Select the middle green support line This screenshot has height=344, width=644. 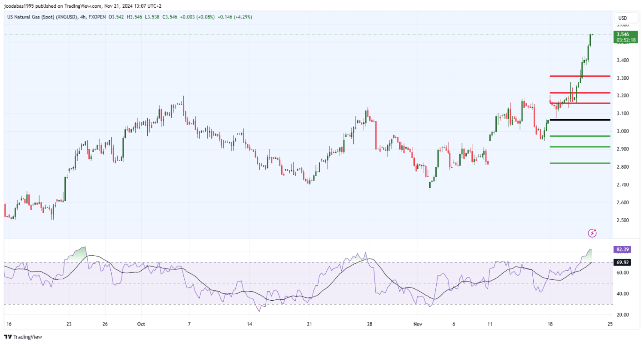click(580, 147)
